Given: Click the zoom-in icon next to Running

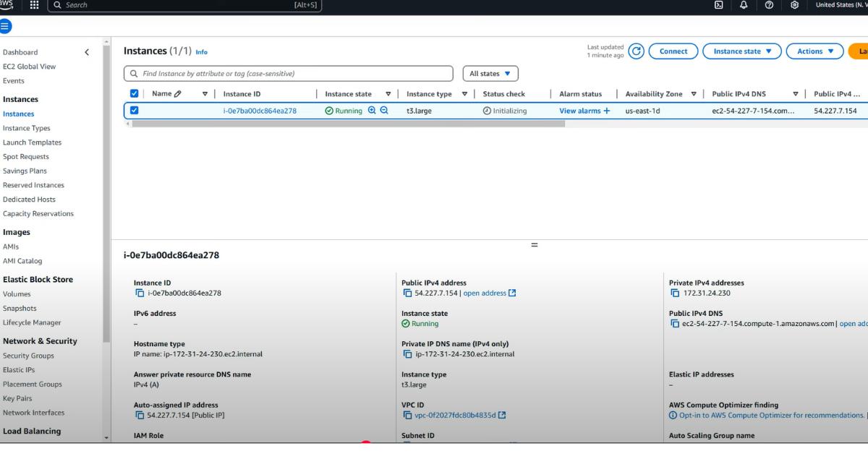Looking at the screenshot, I should tap(373, 111).
